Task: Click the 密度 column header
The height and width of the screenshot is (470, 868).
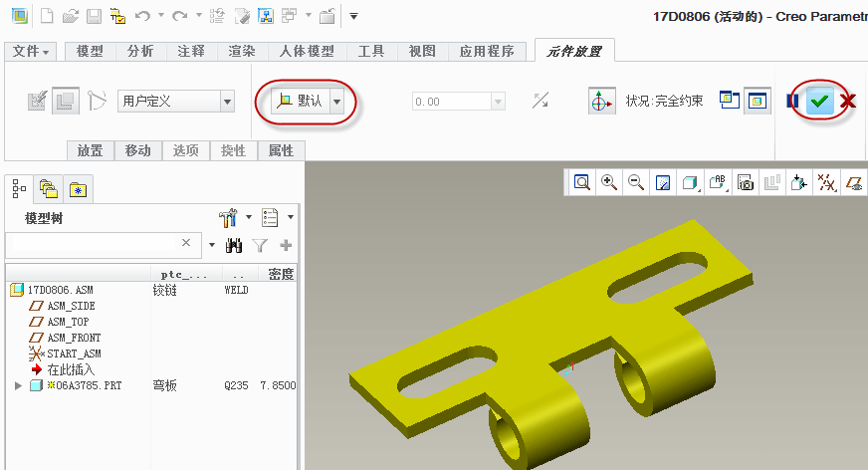Action: pyautogui.click(x=280, y=274)
